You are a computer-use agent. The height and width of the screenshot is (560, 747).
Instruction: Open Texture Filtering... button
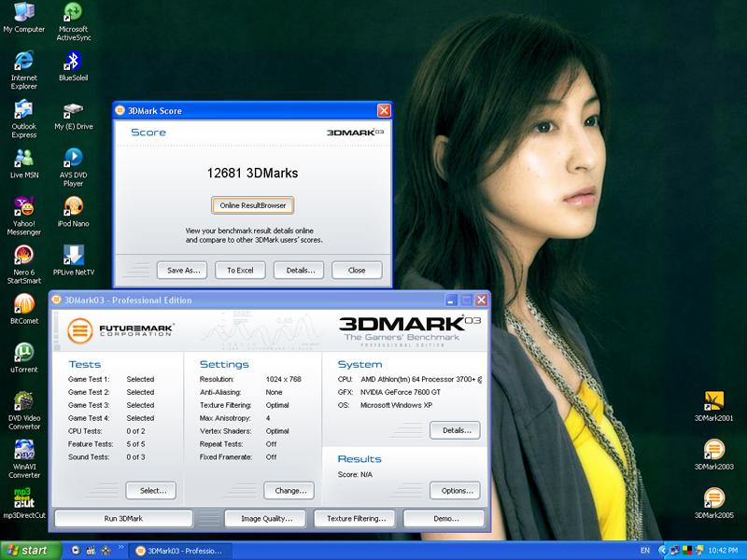click(x=355, y=519)
